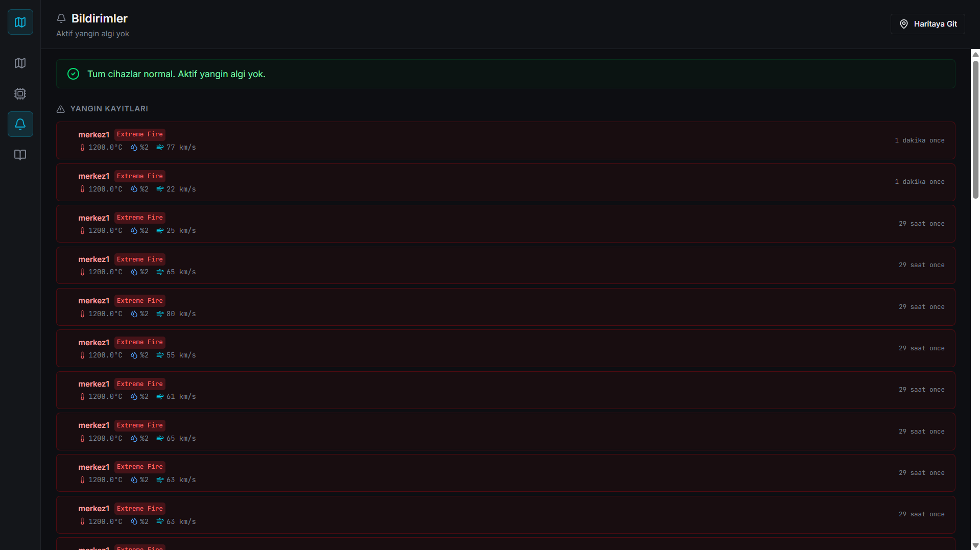Click the scrollbar up arrow

tap(975, 54)
